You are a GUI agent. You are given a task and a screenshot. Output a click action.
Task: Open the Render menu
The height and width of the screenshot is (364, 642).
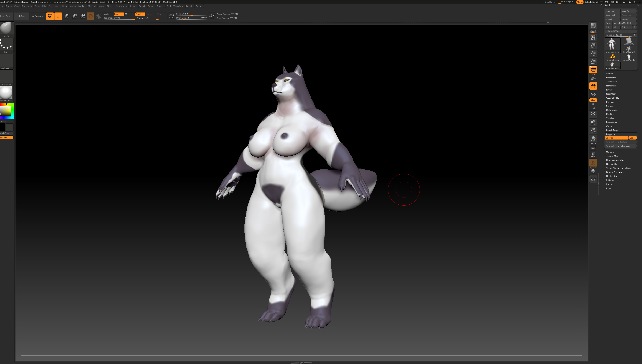pyautogui.click(x=133, y=6)
